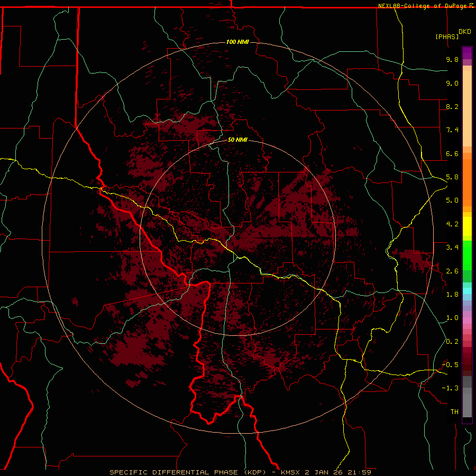Click the 6.6 legend value label
476x476 pixels.
coord(452,153)
